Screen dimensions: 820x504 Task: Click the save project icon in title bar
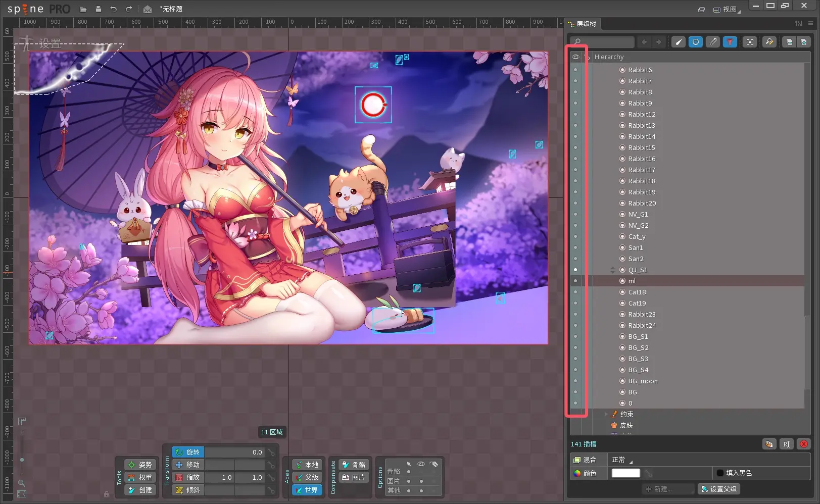[x=98, y=9]
